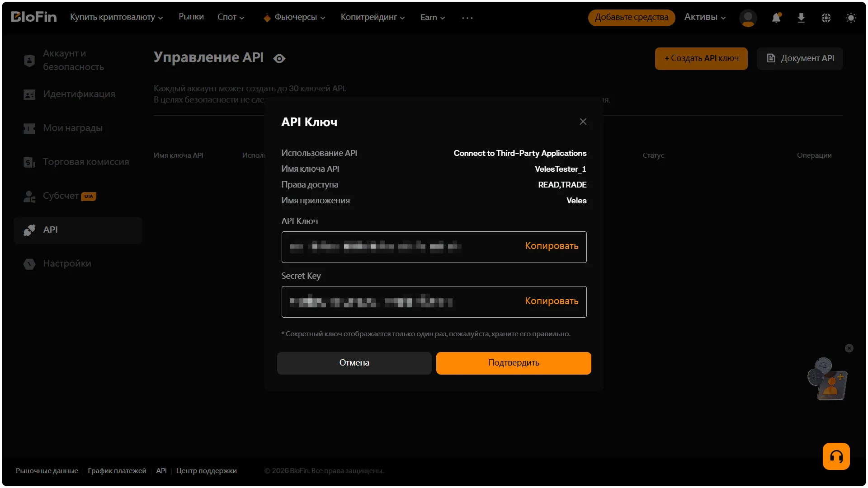Click Создать API ключ button
This screenshot has width=868, height=488.
click(701, 58)
